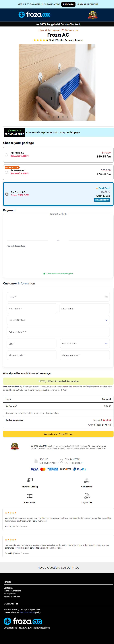Open the Select State dropdown
Image resolution: width=114 pixels, height=644 pixels.
(85, 343)
